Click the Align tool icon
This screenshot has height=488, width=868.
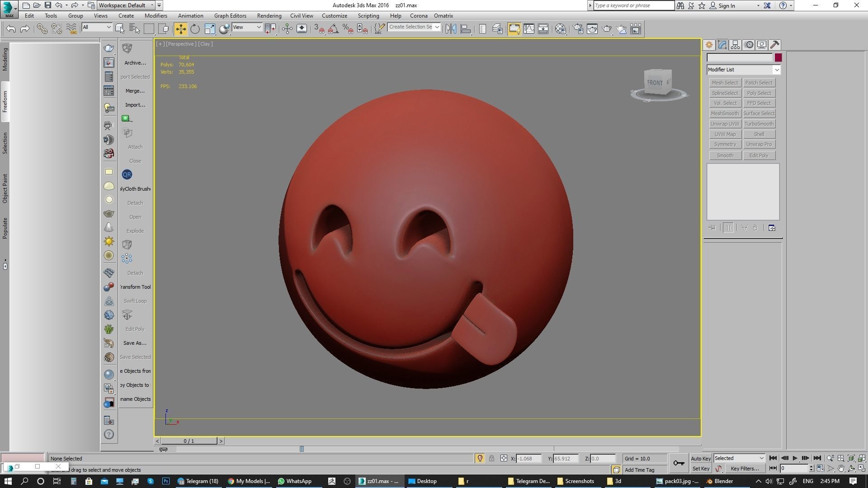pyautogui.click(x=466, y=29)
